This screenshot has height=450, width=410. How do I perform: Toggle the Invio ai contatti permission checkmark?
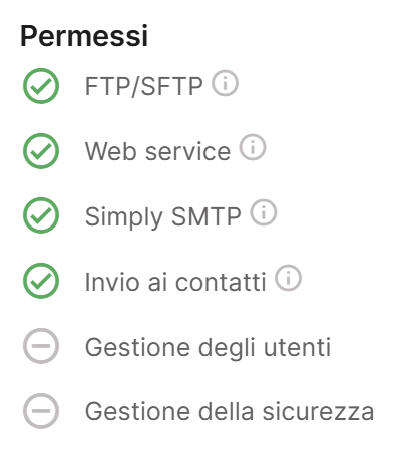tap(41, 281)
